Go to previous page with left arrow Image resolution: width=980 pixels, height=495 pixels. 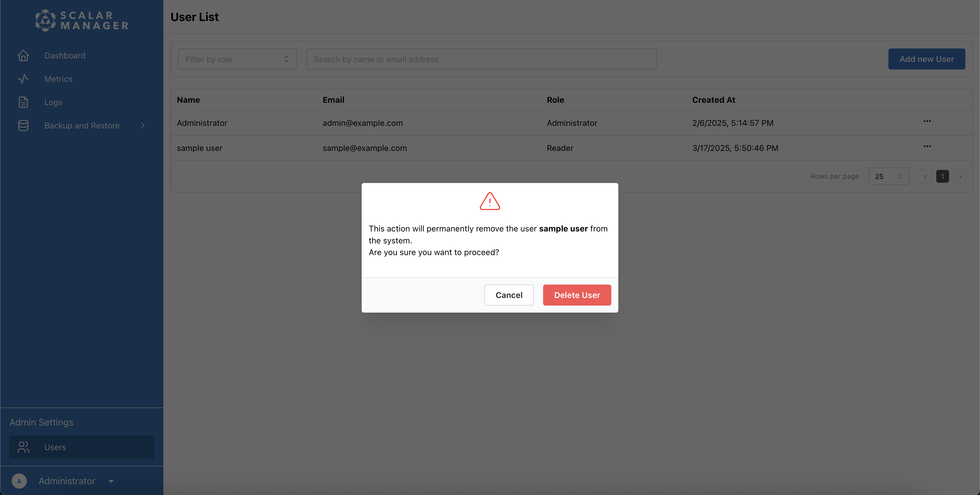pyautogui.click(x=925, y=176)
